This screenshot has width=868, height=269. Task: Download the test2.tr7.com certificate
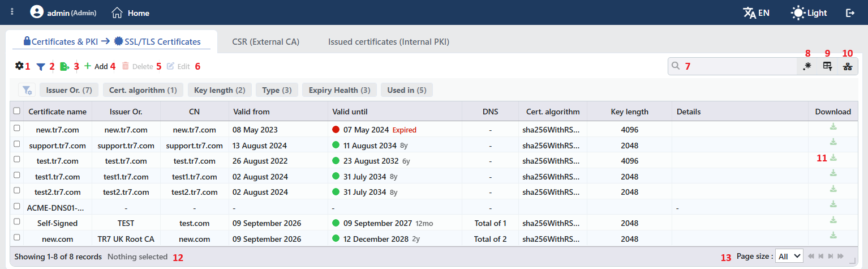pyautogui.click(x=833, y=189)
